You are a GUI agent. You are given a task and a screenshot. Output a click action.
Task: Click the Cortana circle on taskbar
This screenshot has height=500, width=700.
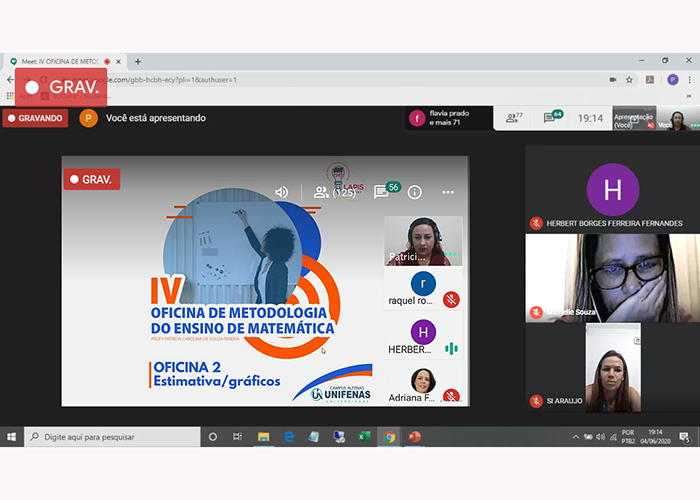click(x=213, y=437)
